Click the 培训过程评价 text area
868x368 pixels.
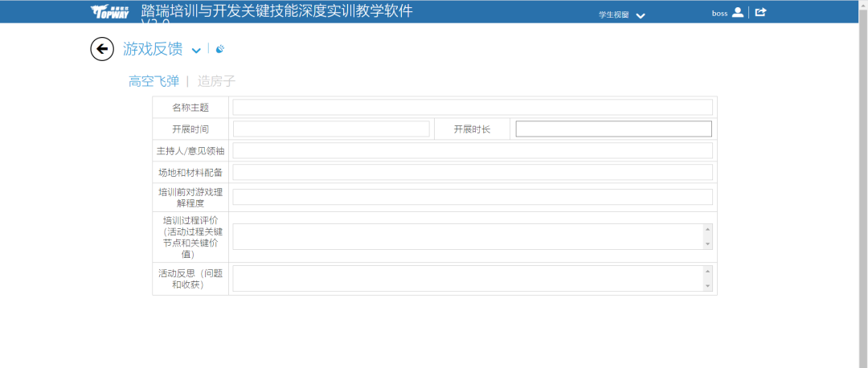(467, 236)
